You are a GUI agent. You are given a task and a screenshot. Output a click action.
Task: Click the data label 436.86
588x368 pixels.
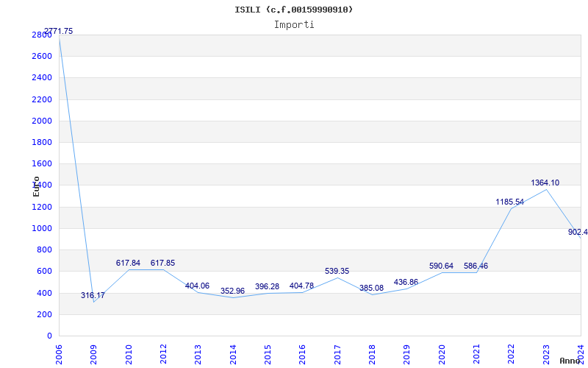pyautogui.click(x=406, y=283)
